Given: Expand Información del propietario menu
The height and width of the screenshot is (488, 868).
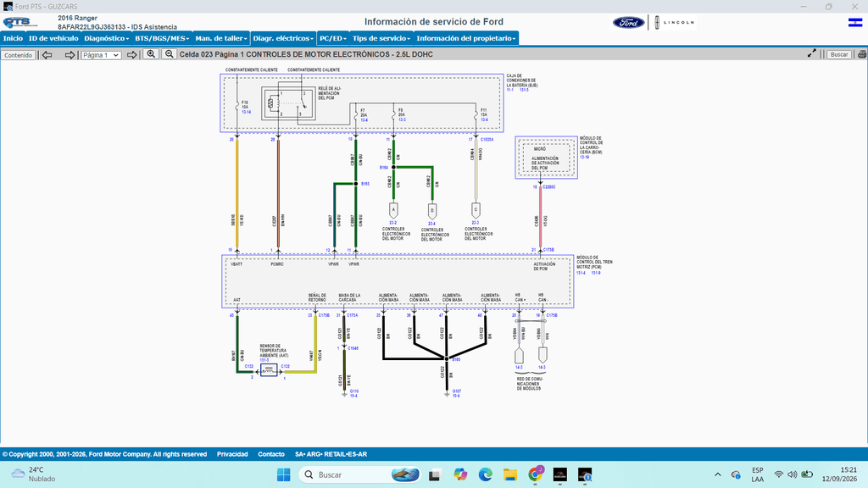Looking at the screenshot, I should click(466, 38).
